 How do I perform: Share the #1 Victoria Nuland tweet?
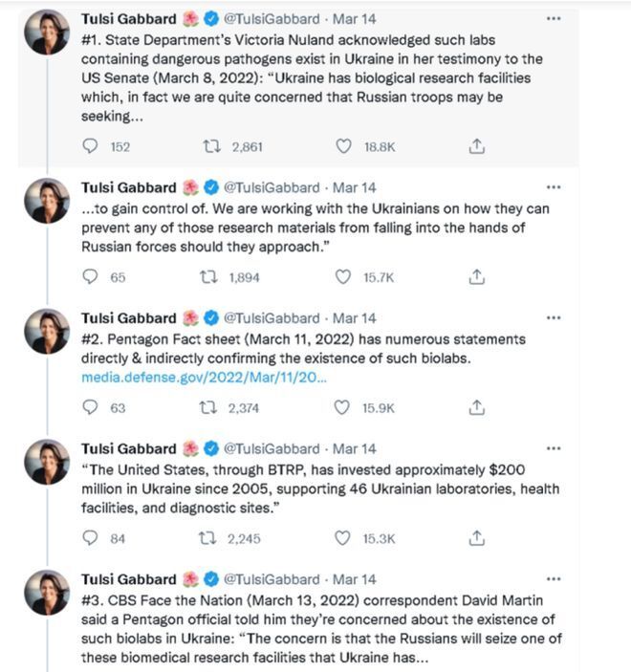477,146
